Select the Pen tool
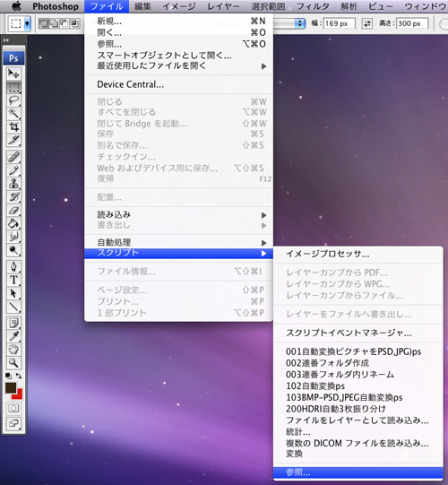448x485 pixels. (13, 266)
